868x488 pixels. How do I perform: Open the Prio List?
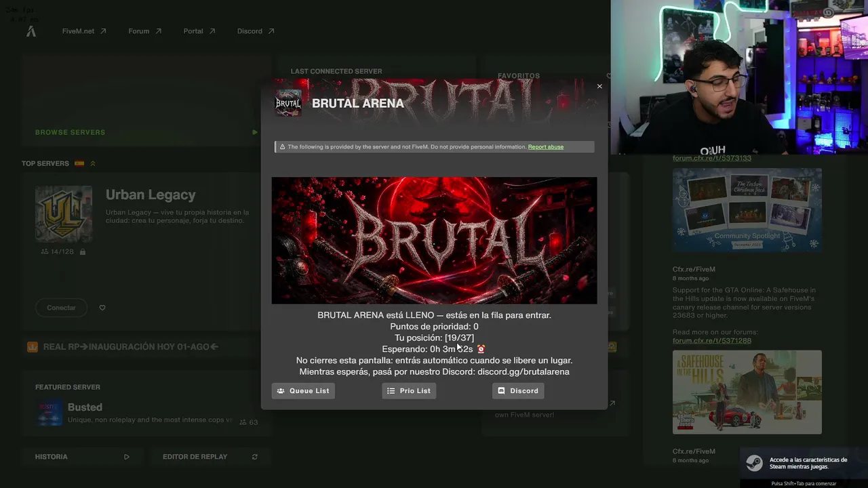(409, 391)
